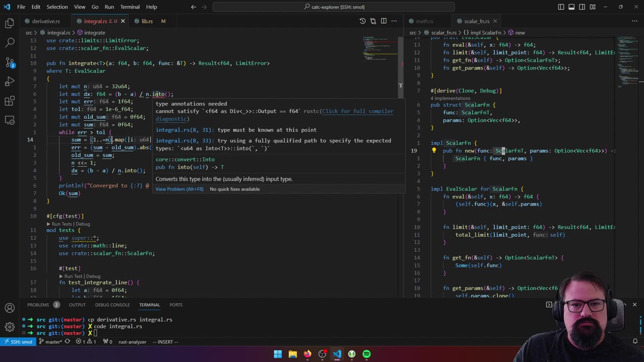
Task: Open more actions for left editor group
Action: point(394,21)
